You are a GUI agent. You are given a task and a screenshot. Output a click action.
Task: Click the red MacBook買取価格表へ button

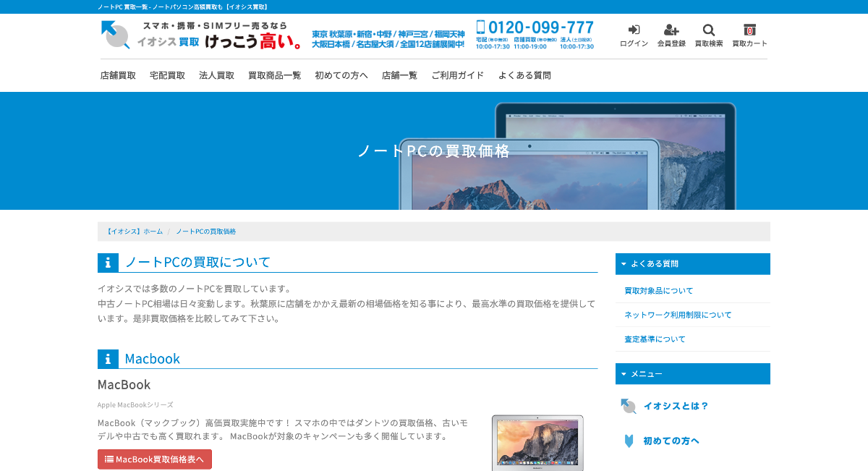[155, 459]
